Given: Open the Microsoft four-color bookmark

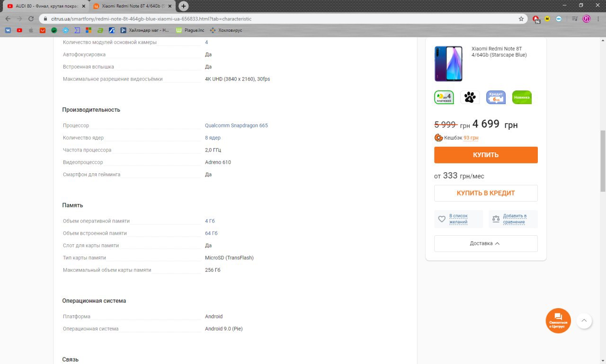Looking at the screenshot, I should pos(89,30).
